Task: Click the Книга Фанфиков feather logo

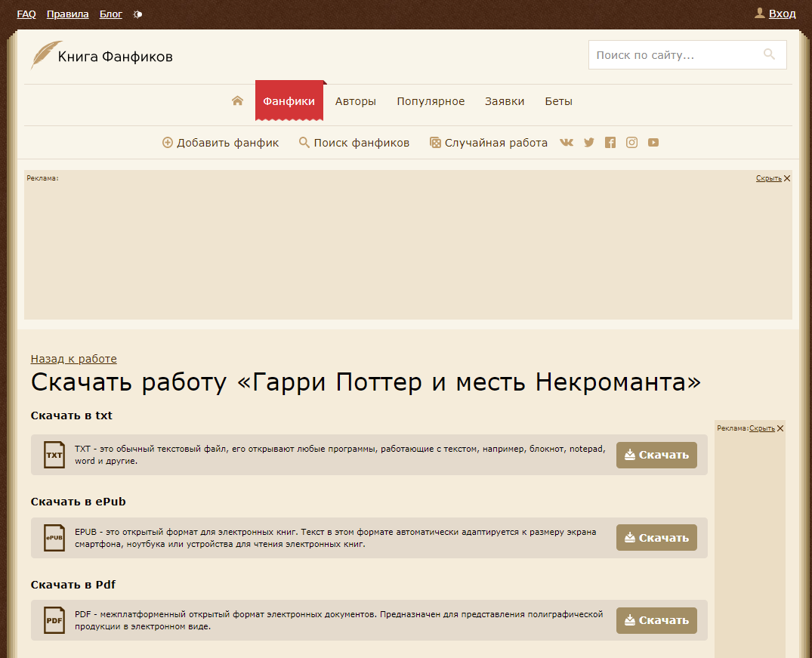Action: 45,55
